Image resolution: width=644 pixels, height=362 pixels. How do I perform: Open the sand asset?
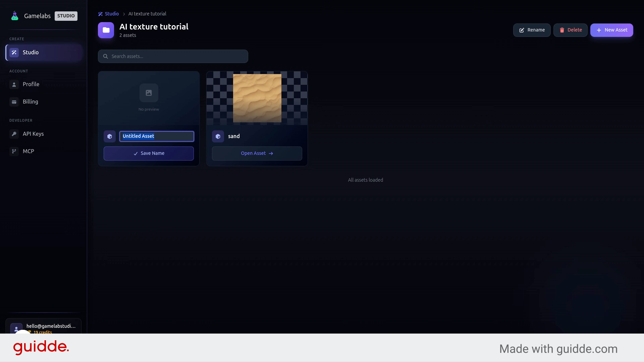[x=257, y=154]
